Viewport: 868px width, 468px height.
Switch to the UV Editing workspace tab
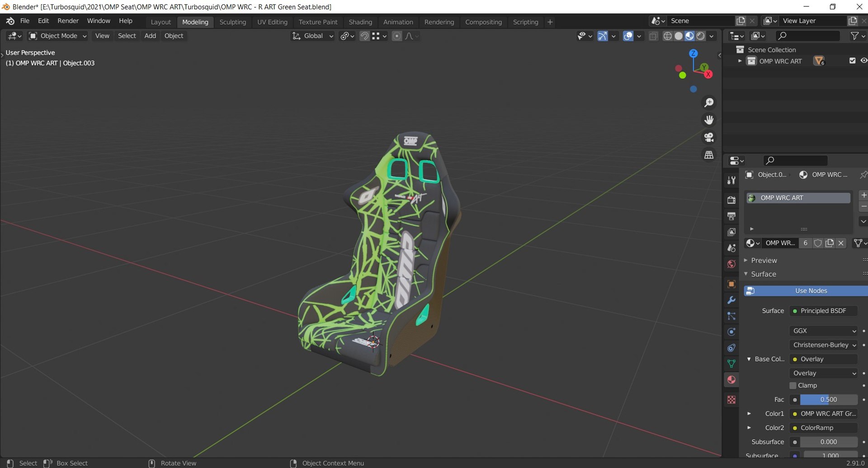point(272,22)
